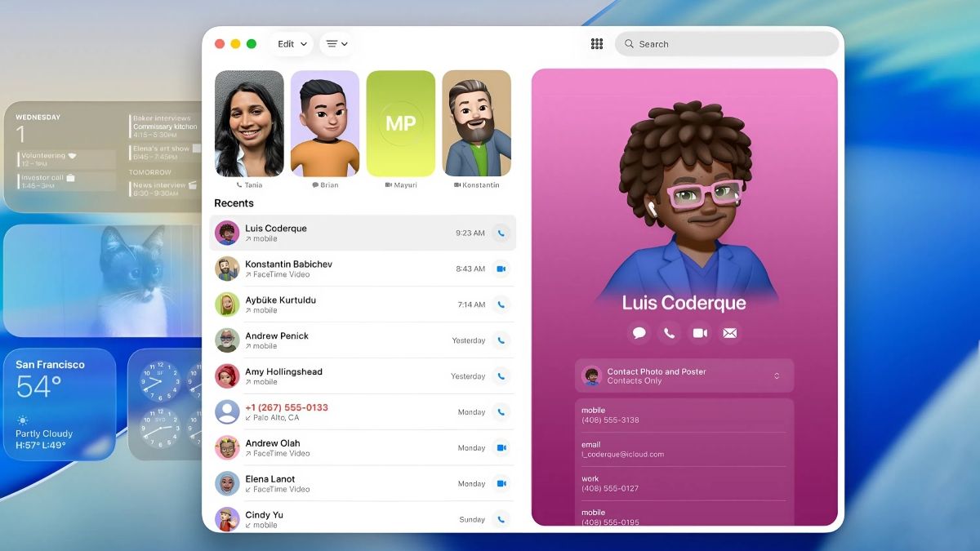Screen dimensions: 980x551
Task: Click Konstantin Babichev's avatar in recents list
Action: tap(227, 269)
